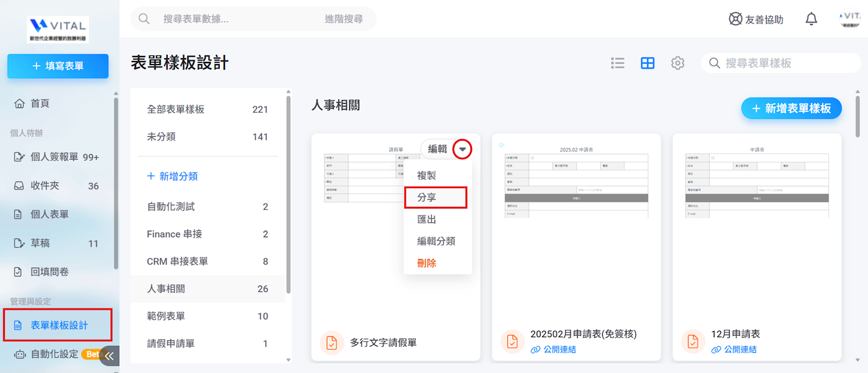The width and height of the screenshot is (868, 373).
Task: Click the 友善協助 help icon
Action: (x=736, y=19)
